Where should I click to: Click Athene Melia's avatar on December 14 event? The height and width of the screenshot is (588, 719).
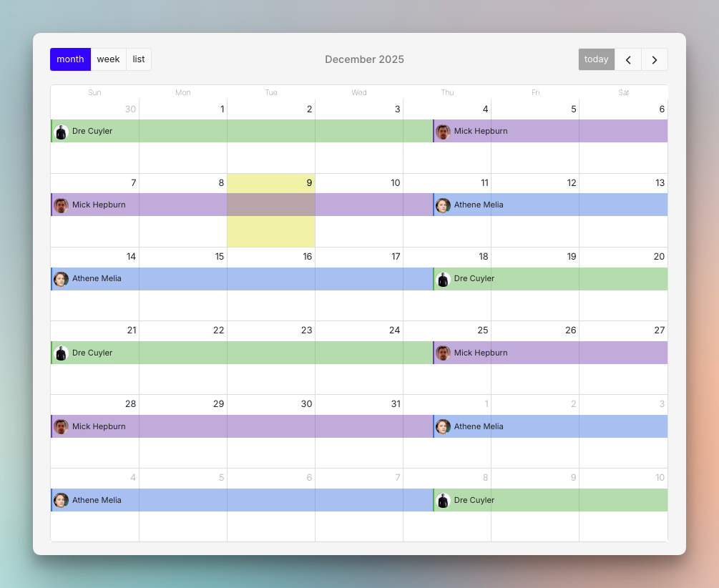(61, 279)
